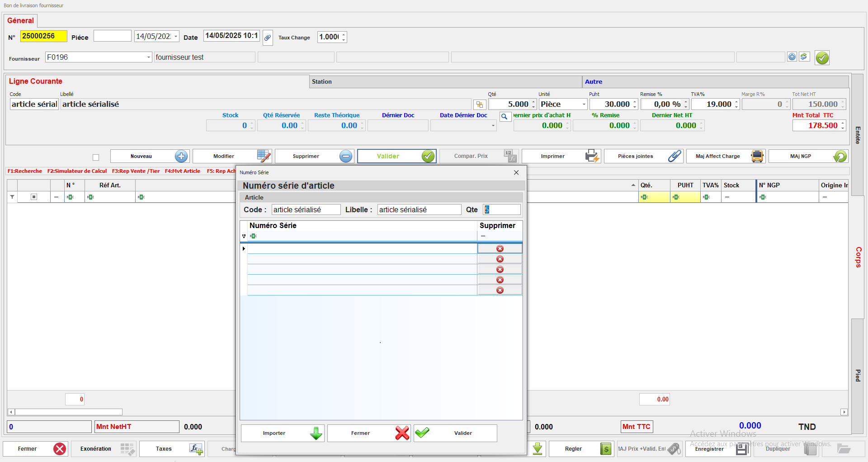This screenshot has height=462, width=868.
Task: Click the refresh icon beside supplier fields
Action: coord(804,57)
